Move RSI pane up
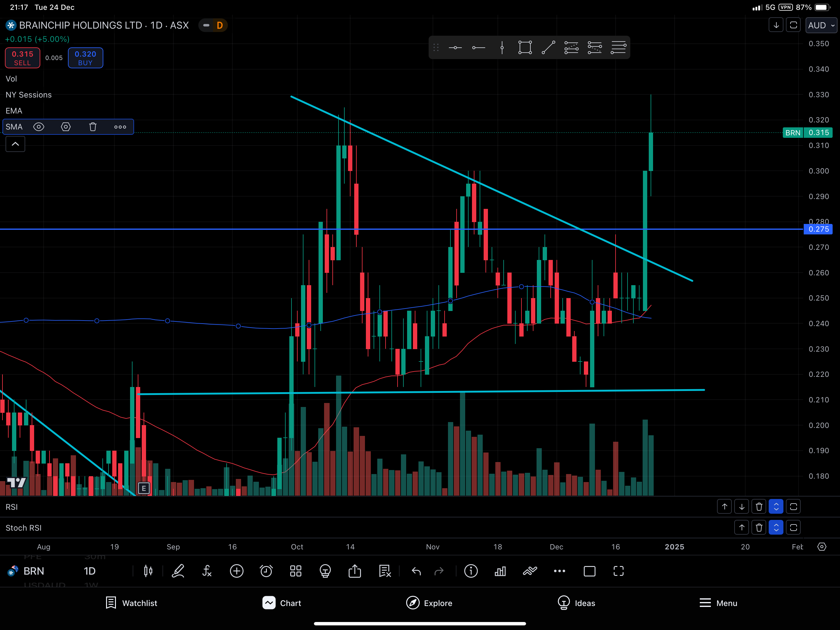840x630 pixels. pyautogui.click(x=725, y=507)
